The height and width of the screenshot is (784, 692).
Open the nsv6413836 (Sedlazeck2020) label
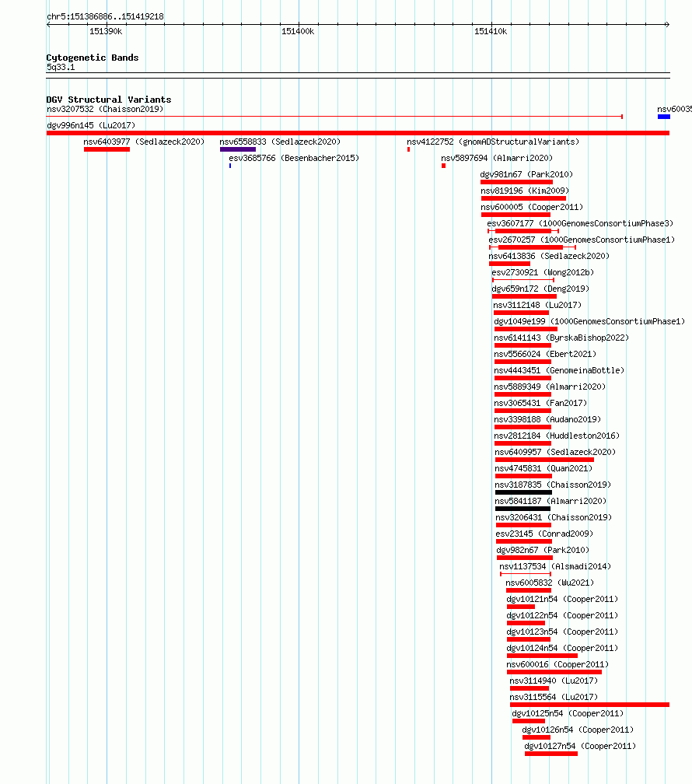(x=549, y=256)
